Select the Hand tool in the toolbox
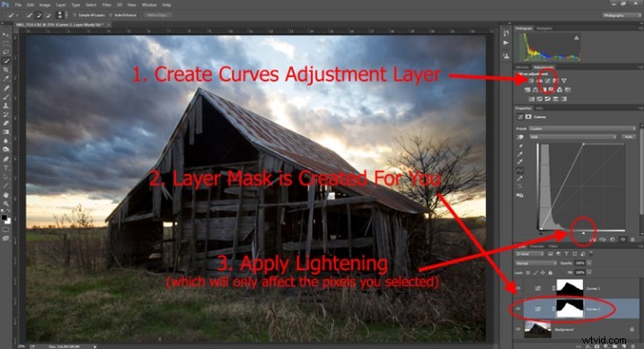644x349 pixels. pyautogui.click(x=5, y=195)
